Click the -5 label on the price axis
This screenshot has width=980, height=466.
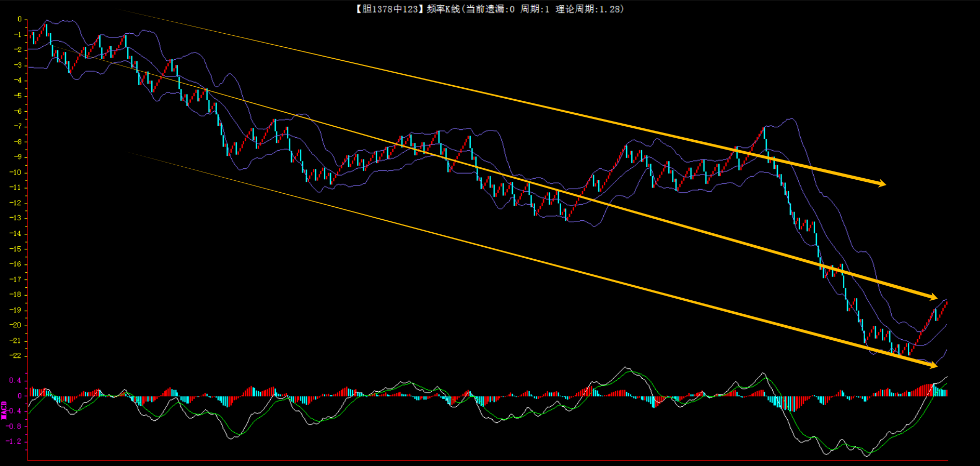point(18,96)
